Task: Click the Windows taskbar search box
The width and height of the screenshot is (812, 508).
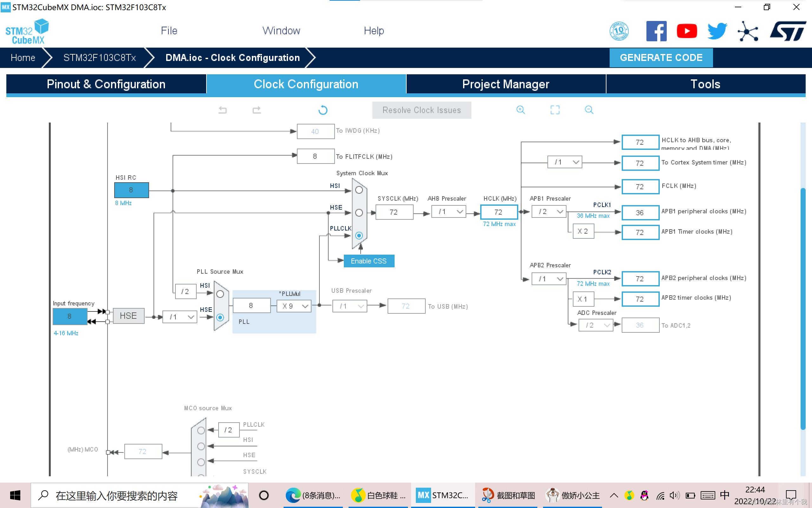Action: pos(139,495)
